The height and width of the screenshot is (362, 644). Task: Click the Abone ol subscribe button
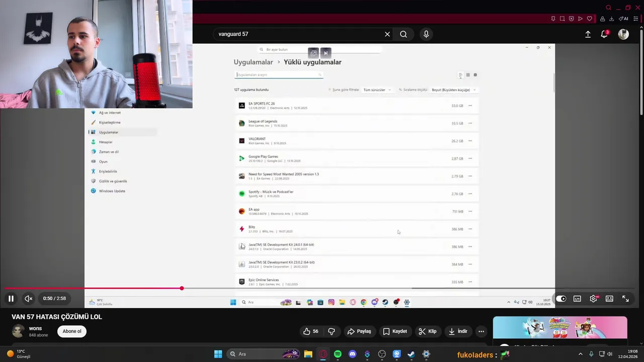(72, 331)
